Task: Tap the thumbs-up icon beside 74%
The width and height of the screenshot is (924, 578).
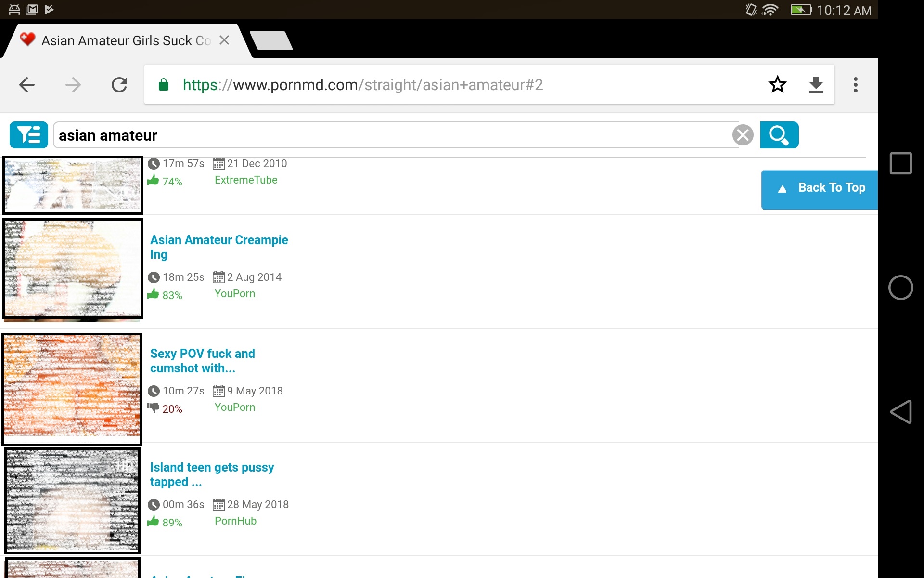Action: pos(153,180)
